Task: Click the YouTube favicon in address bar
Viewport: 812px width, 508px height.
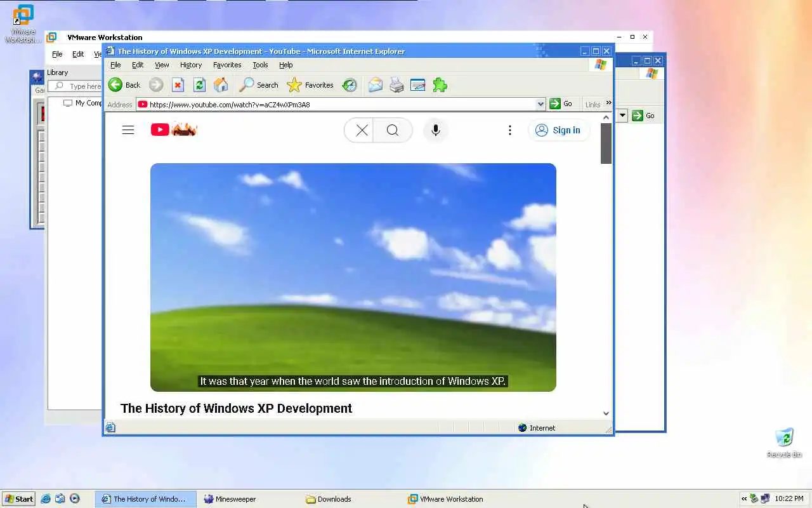Action: pyautogui.click(x=143, y=104)
